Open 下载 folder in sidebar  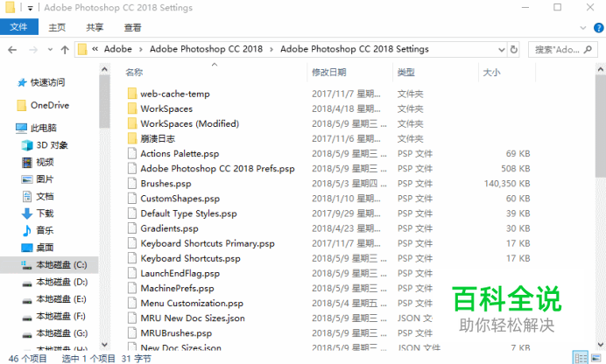[x=45, y=213]
